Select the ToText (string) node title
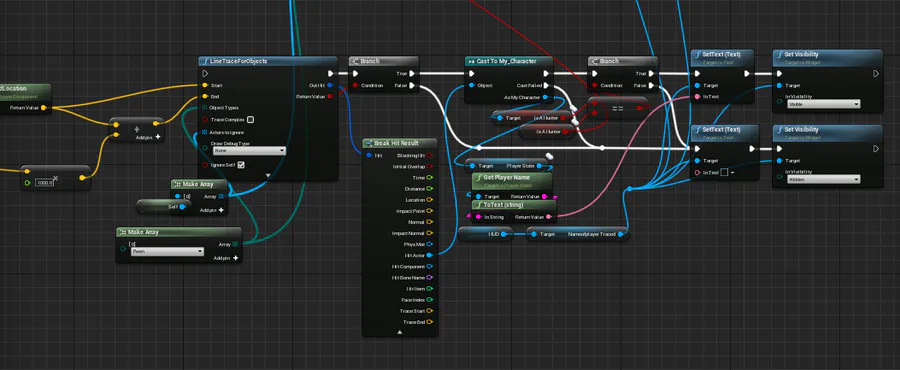 (503, 205)
